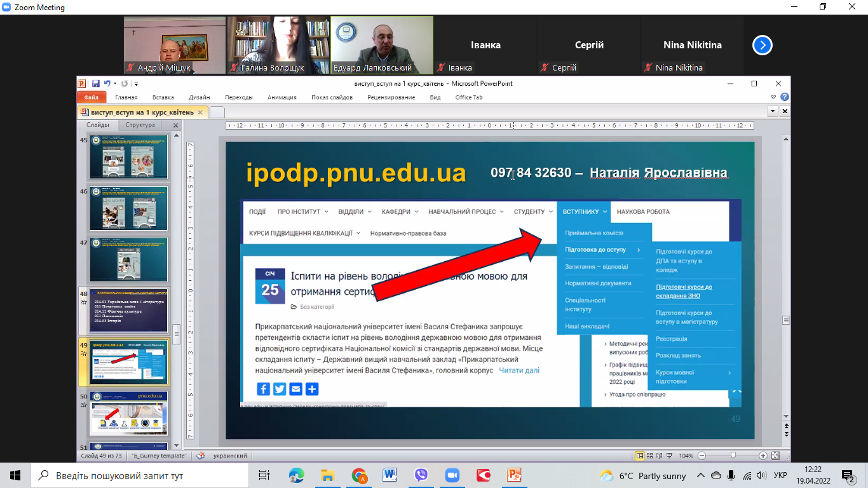
Task: Click the Undo arrow icon
Action: [x=107, y=83]
